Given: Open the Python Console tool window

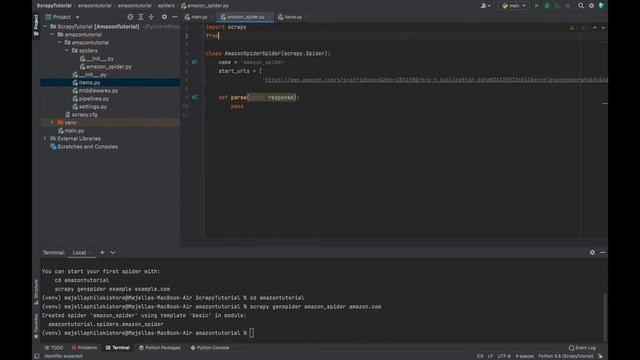Looking at the screenshot, I should [210, 348].
